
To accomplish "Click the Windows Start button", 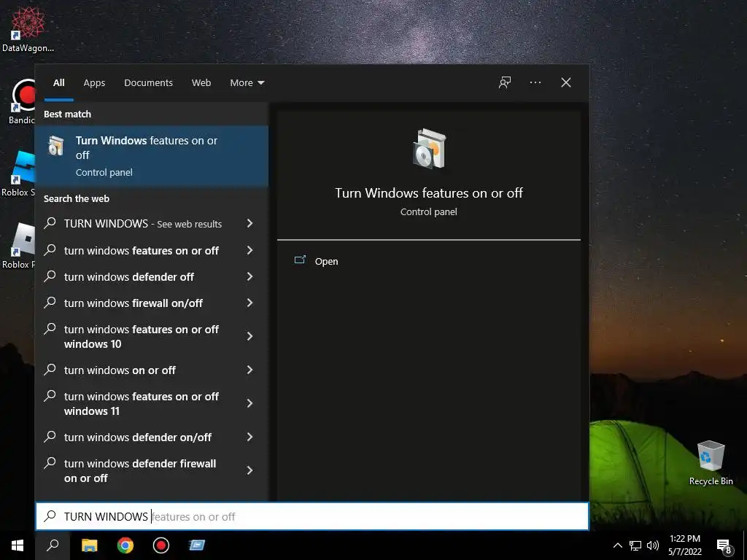I will tap(18, 545).
